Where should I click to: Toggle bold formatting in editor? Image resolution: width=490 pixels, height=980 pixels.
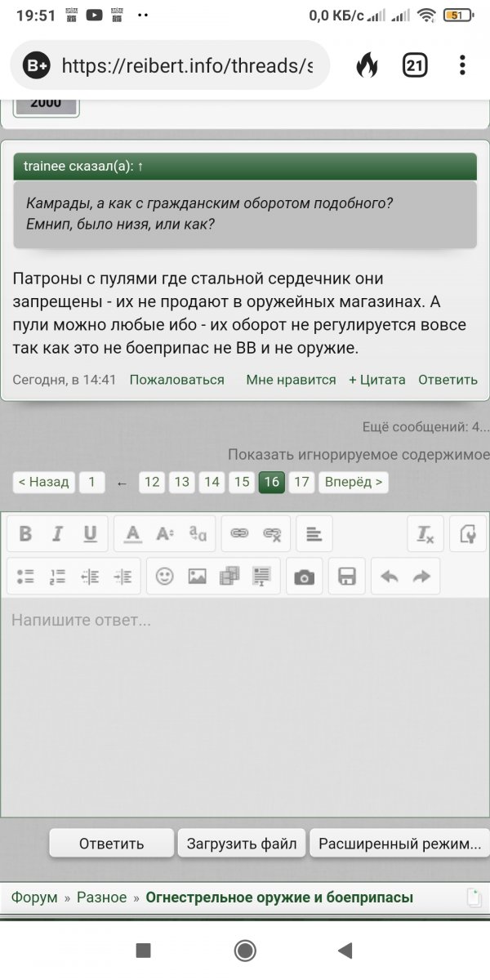25,534
